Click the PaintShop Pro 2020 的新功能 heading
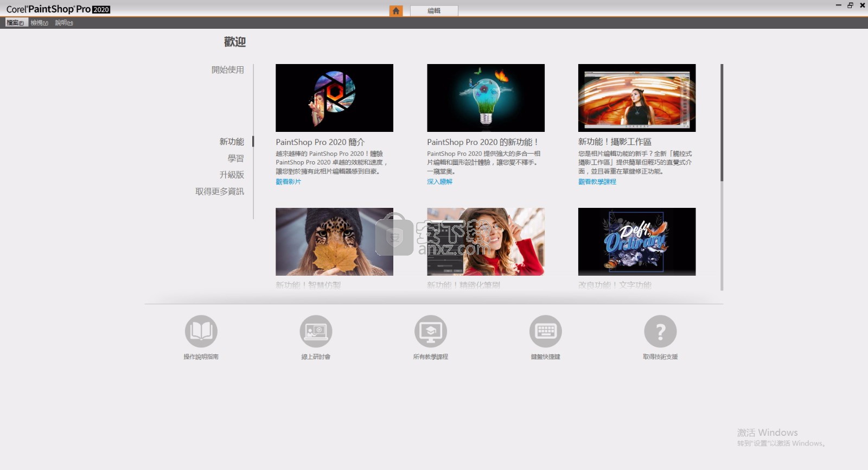Viewport: 868px width, 470px height. (482, 142)
